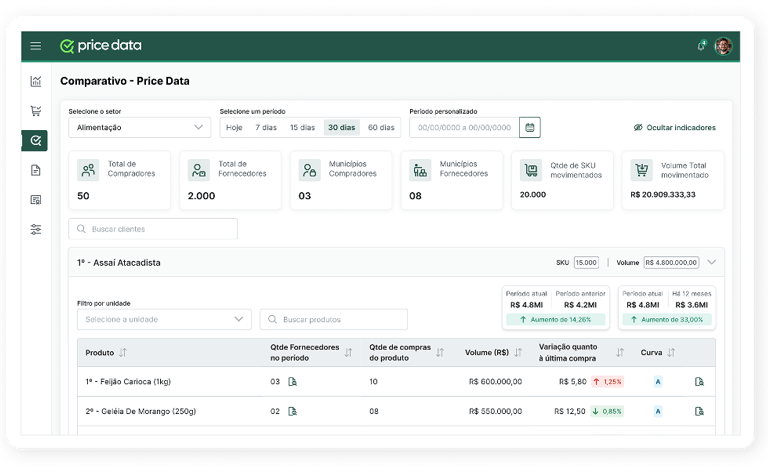Click the Buscar clientes search field

[x=153, y=229]
